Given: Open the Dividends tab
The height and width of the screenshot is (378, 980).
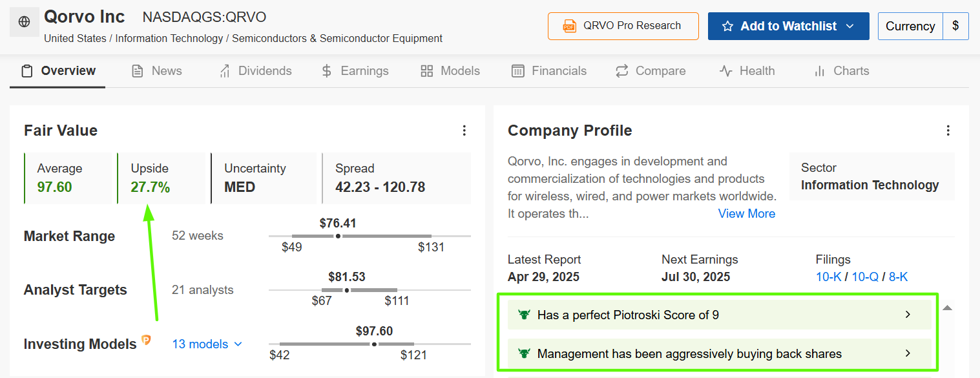Looking at the screenshot, I should tap(255, 71).
